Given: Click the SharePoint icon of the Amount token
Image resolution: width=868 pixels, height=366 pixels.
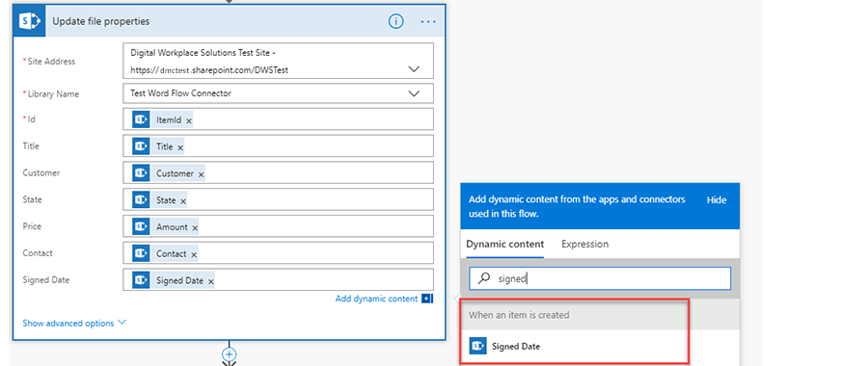Looking at the screenshot, I should (x=141, y=226).
